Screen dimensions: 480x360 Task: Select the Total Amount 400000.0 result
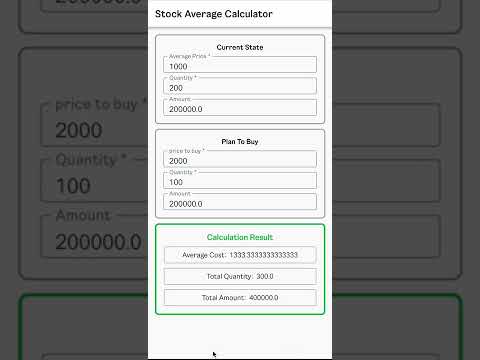[240, 297]
